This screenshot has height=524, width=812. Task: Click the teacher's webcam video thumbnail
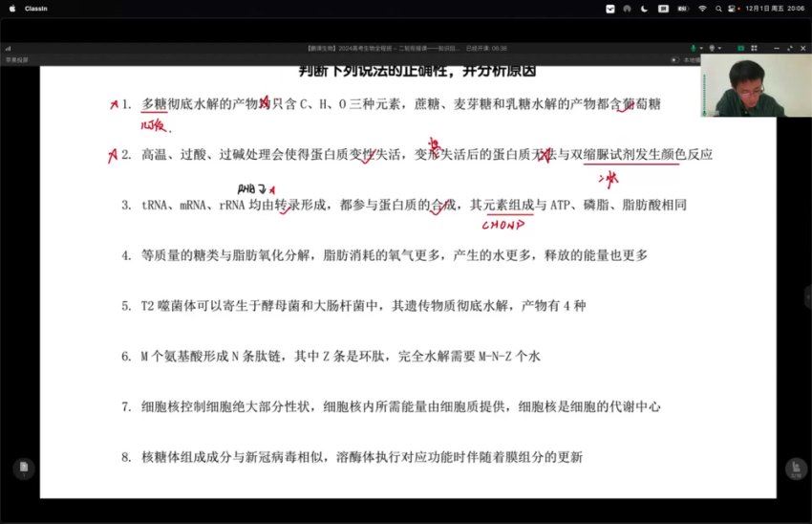(x=756, y=85)
